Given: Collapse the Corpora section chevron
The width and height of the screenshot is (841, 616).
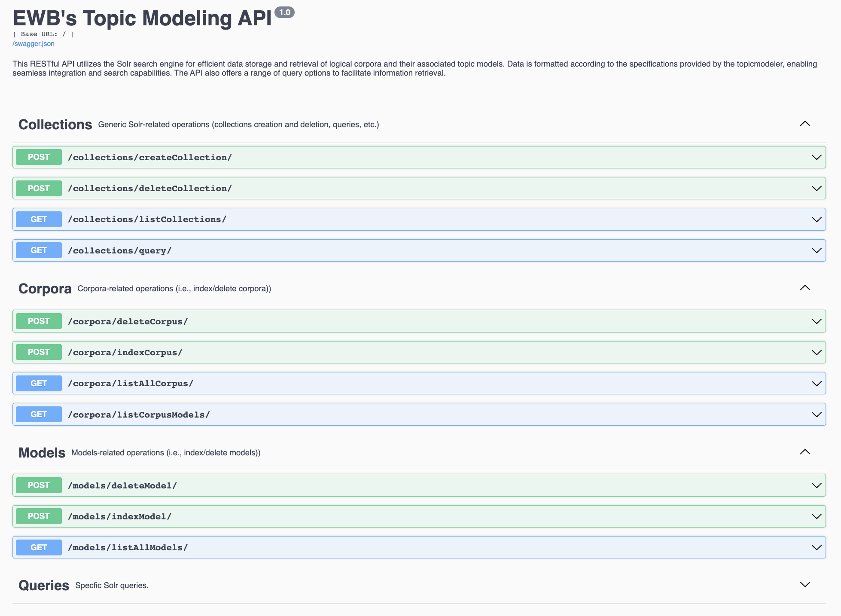Looking at the screenshot, I should point(805,288).
